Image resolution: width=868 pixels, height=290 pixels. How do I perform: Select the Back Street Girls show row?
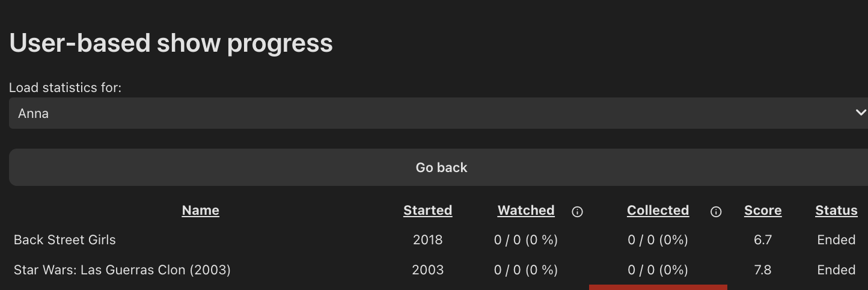click(65, 240)
